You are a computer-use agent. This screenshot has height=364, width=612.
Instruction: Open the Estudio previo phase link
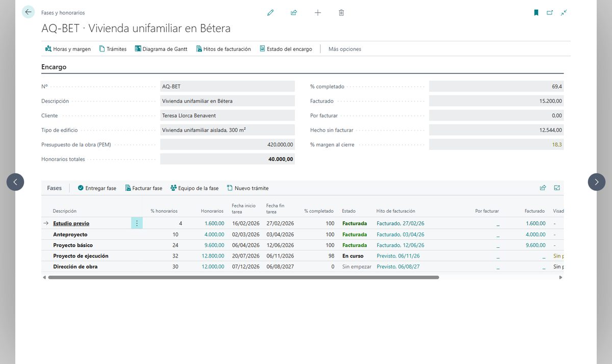(x=71, y=223)
